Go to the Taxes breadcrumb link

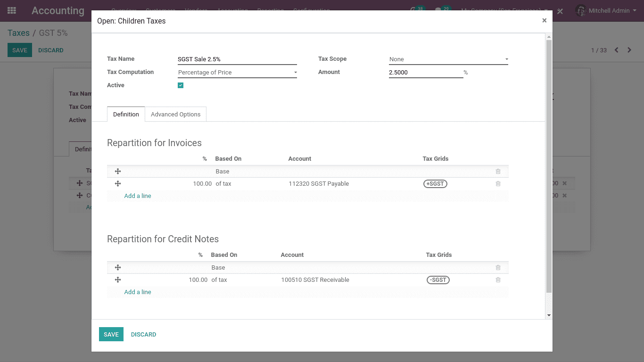point(18,33)
